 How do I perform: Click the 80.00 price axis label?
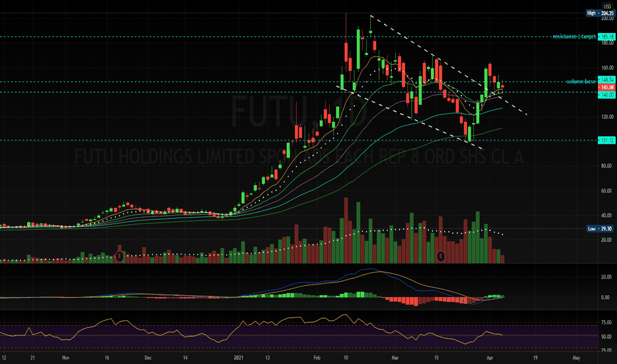[x=606, y=165]
